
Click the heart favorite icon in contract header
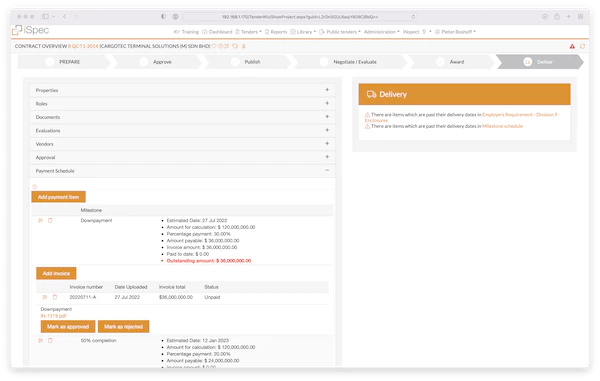click(x=214, y=46)
